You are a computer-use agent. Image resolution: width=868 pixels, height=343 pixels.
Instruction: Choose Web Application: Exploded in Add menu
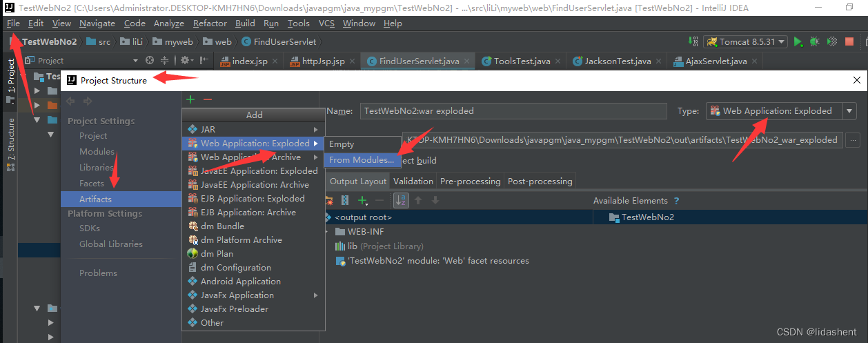pos(253,143)
